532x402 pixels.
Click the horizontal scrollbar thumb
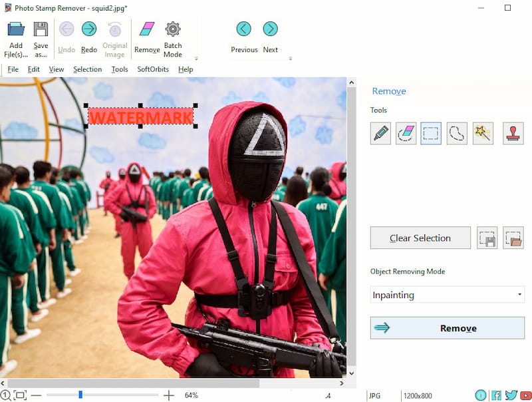[134, 383]
